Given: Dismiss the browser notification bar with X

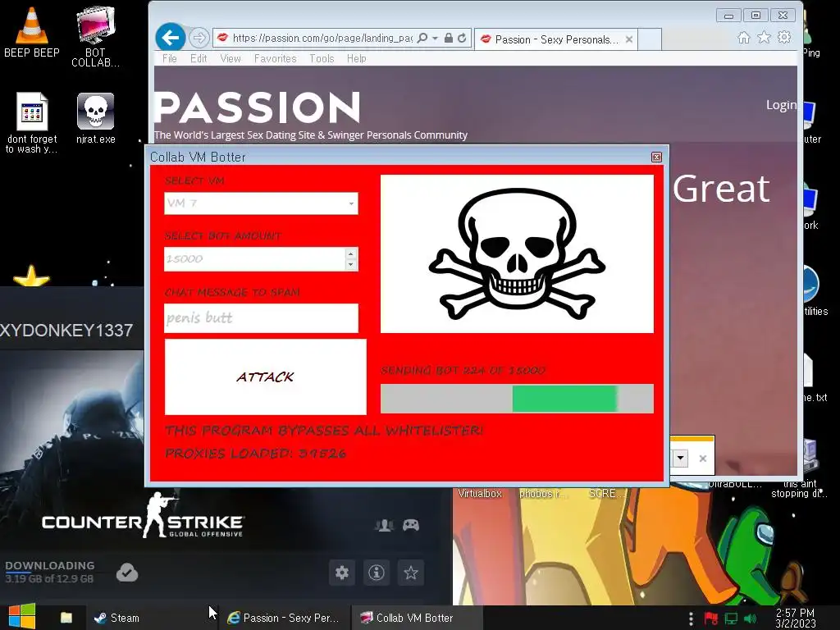Looking at the screenshot, I should pos(703,458).
